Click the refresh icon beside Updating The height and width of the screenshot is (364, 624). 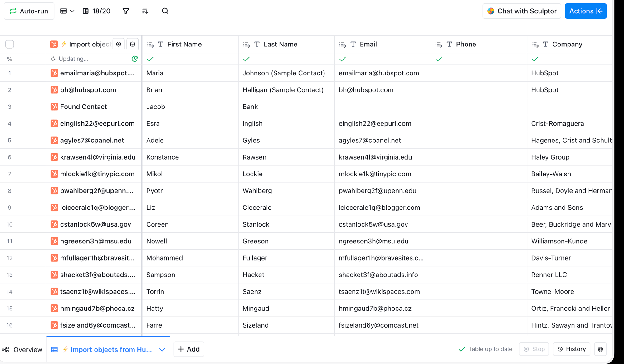coord(135,59)
